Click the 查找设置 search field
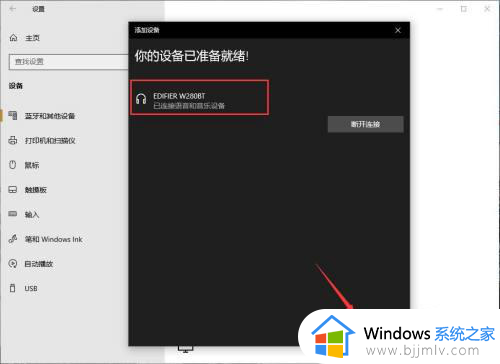The width and height of the screenshot is (500, 364). click(x=69, y=62)
